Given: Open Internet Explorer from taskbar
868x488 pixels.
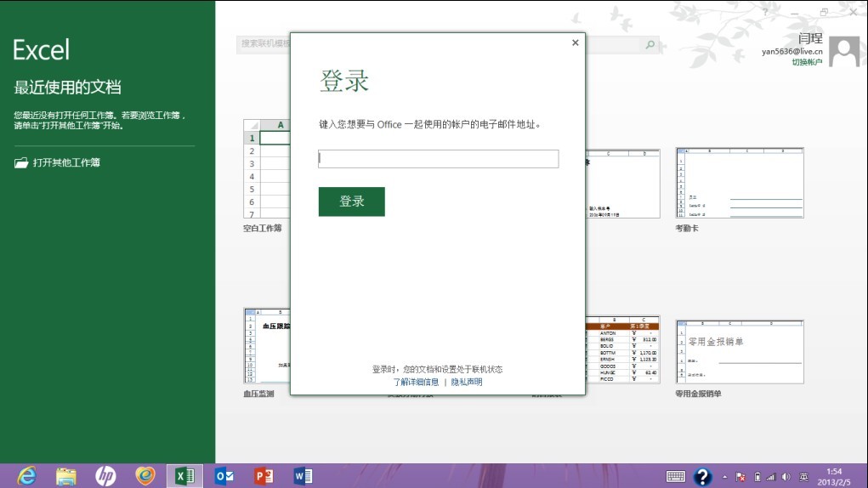Looking at the screenshot, I should [26, 476].
